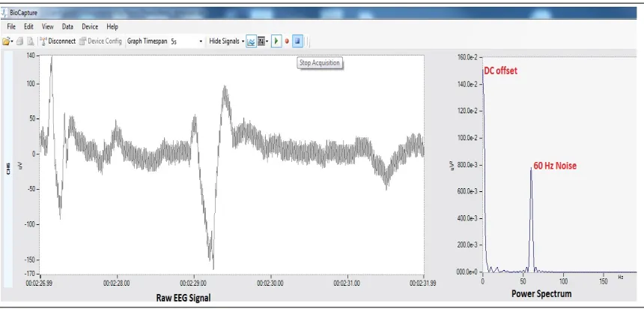Image resolution: width=644 pixels, height=309 pixels.
Task: Open the Graph Timespan 5s dropdown
Action: coord(186,41)
